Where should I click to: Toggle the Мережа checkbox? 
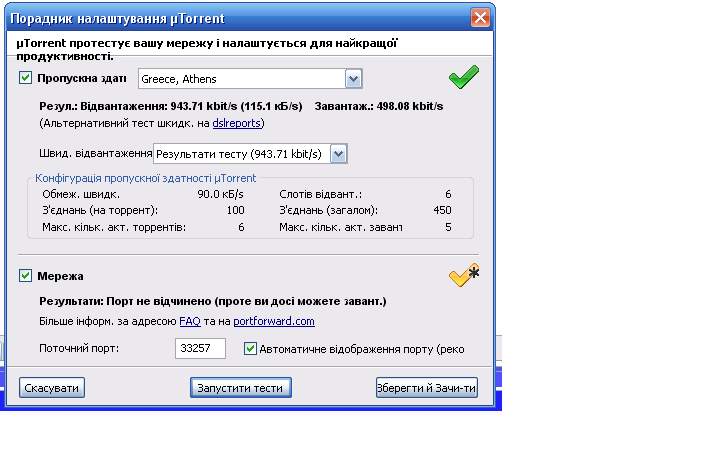coord(25,276)
